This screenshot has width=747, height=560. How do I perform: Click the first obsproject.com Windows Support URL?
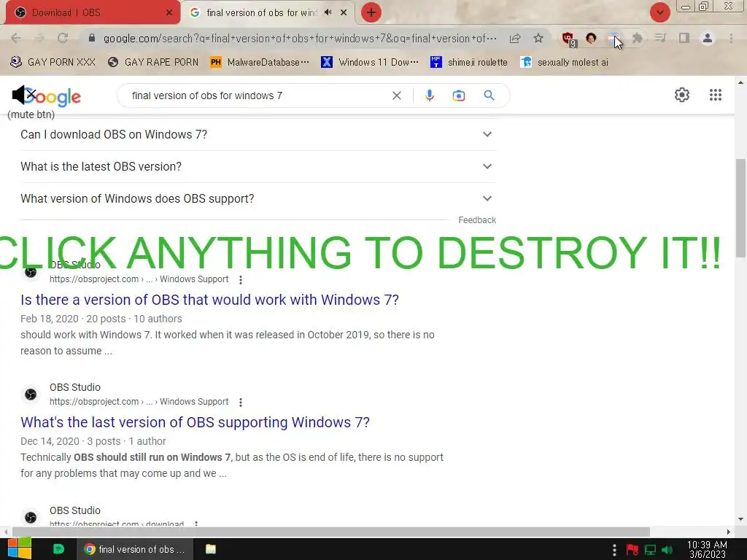(x=139, y=279)
